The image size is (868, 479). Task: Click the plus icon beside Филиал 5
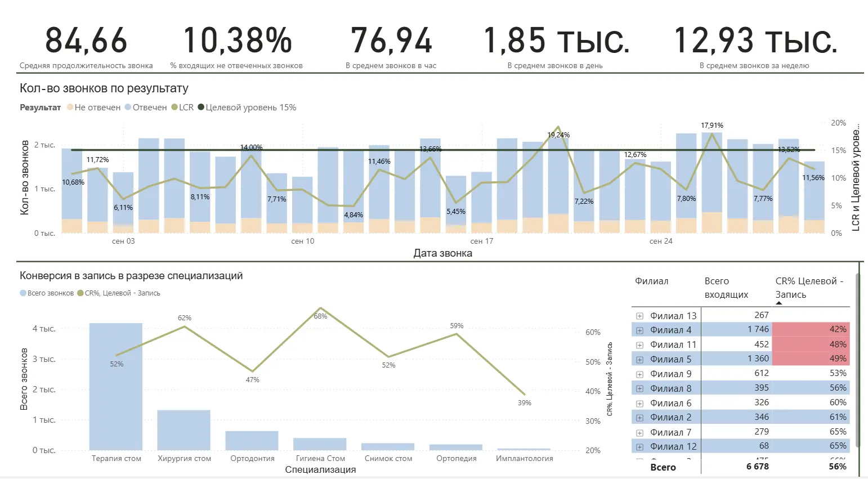639,360
